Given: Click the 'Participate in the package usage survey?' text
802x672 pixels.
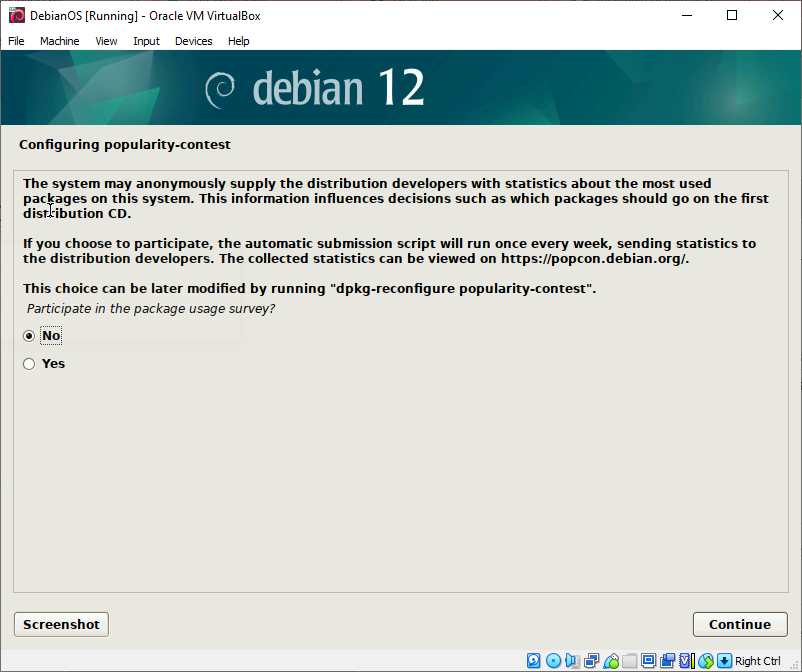Looking at the screenshot, I should 151,309.
